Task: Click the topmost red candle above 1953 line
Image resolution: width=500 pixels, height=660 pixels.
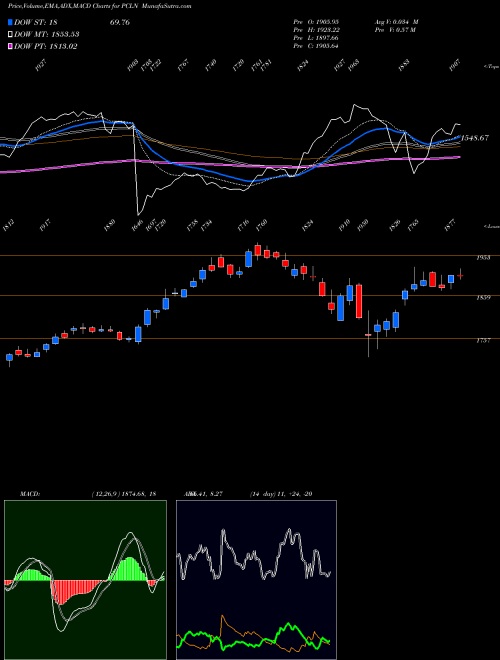Action: tap(258, 250)
